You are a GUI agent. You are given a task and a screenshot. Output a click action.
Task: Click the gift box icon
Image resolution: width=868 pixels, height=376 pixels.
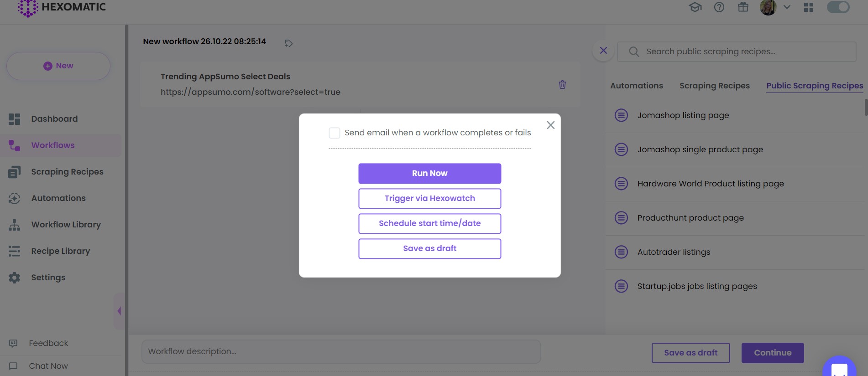pyautogui.click(x=743, y=7)
